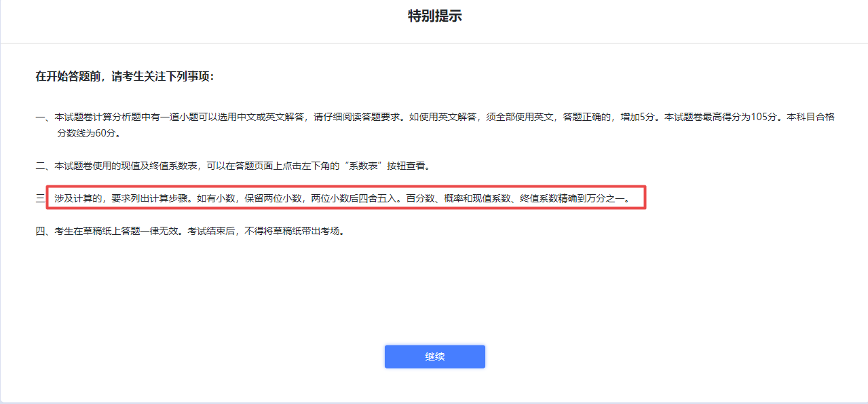The image size is (868, 404).
Task: Click the 特别提示 page title
Action: [x=434, y=15]
